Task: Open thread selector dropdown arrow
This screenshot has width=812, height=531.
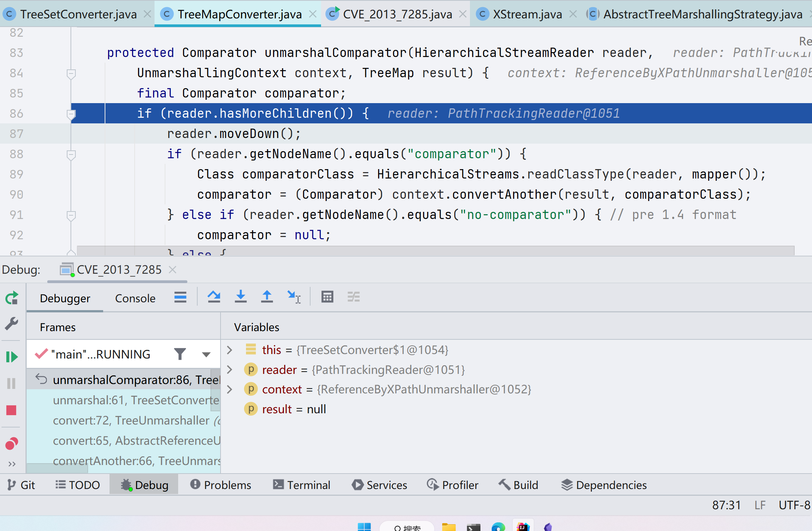Action: pos(206,354)
